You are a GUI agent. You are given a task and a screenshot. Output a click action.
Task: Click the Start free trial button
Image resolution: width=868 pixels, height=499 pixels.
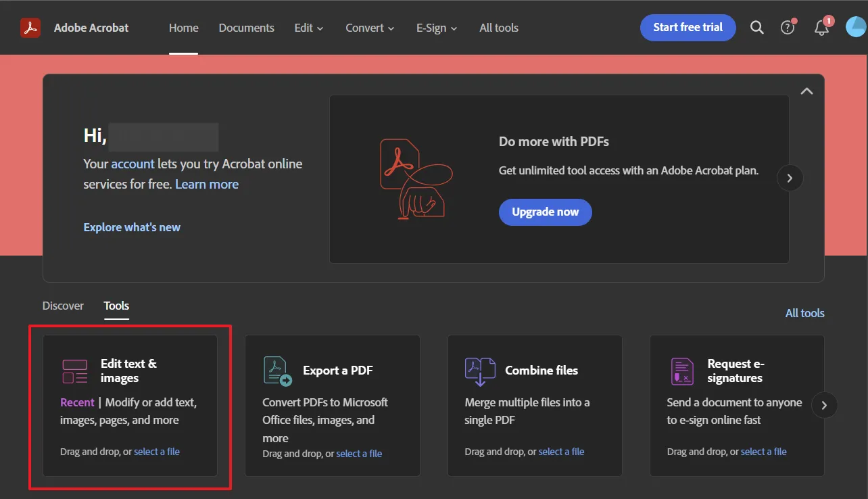pos(688,28)
